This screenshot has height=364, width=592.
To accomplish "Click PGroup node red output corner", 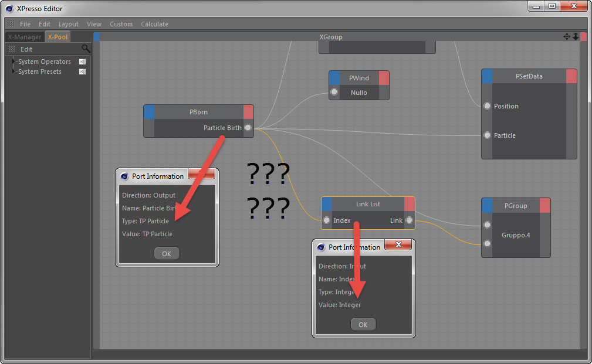I will [545, 206].
